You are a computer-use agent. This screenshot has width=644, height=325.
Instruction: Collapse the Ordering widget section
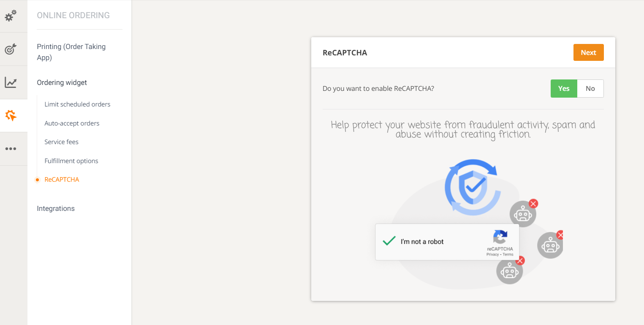tap(62, 82)
